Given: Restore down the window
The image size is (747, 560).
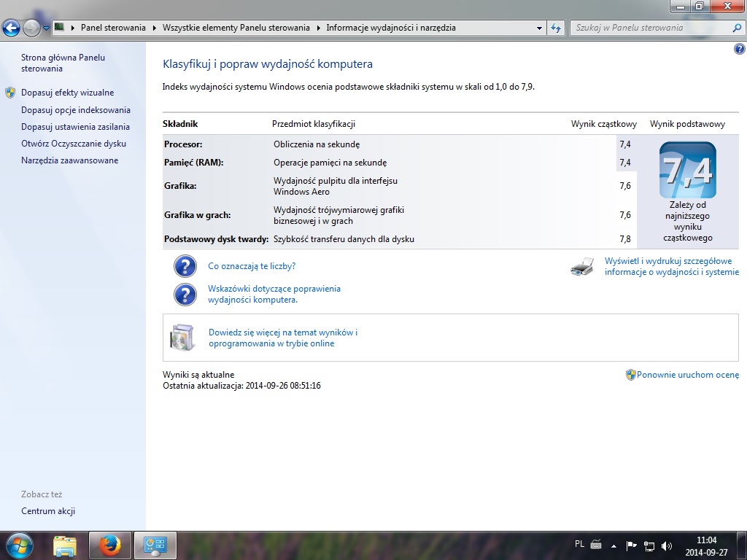Looking at the screenshot, I should coord(700,6).
